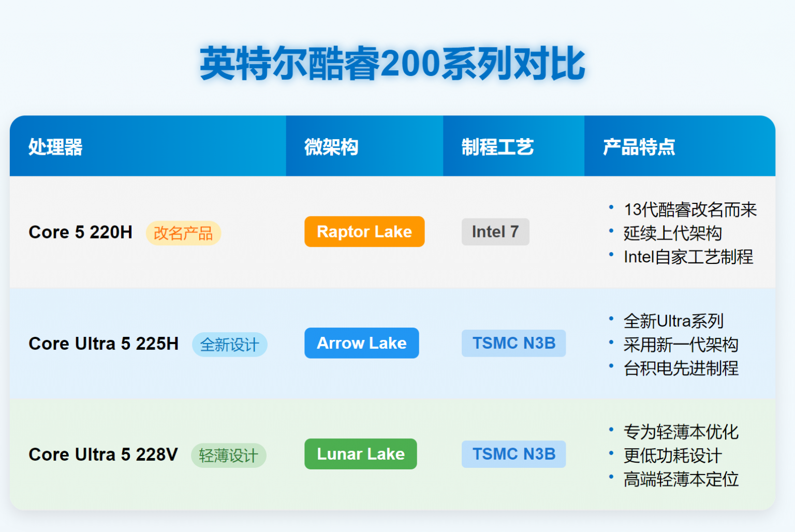Expand the 产品特点 column header

click(639, 147)
